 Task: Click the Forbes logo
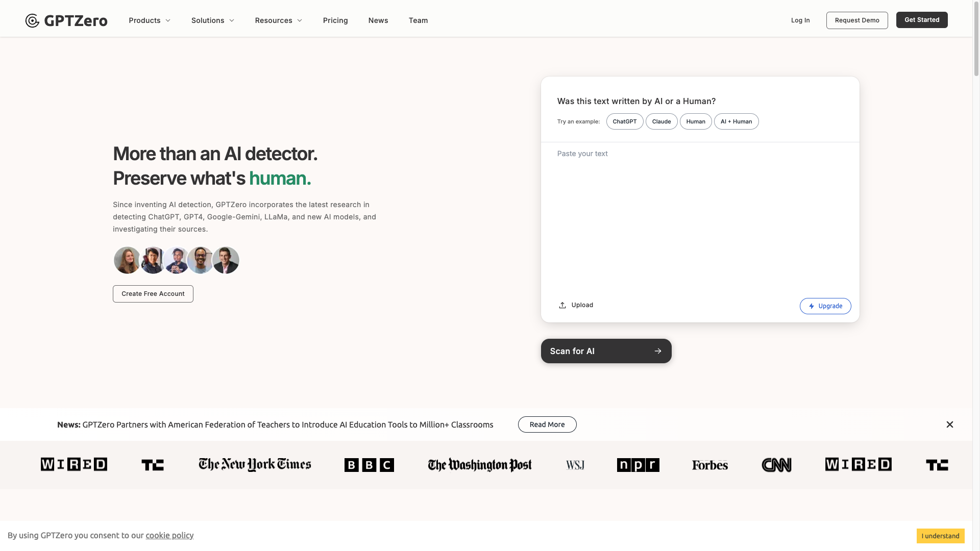(x=710, y=465)
